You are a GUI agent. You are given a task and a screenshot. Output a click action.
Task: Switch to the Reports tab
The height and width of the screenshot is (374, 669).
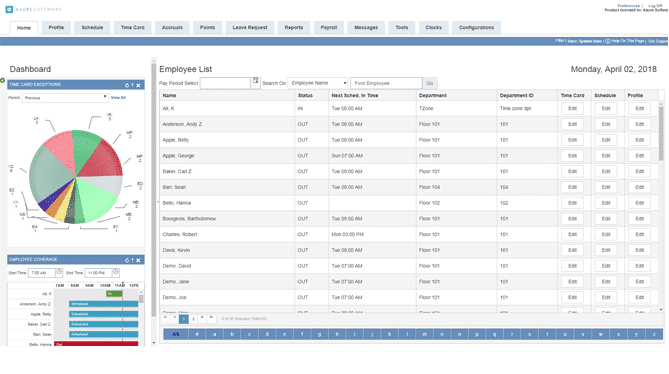tap(294, 27)
